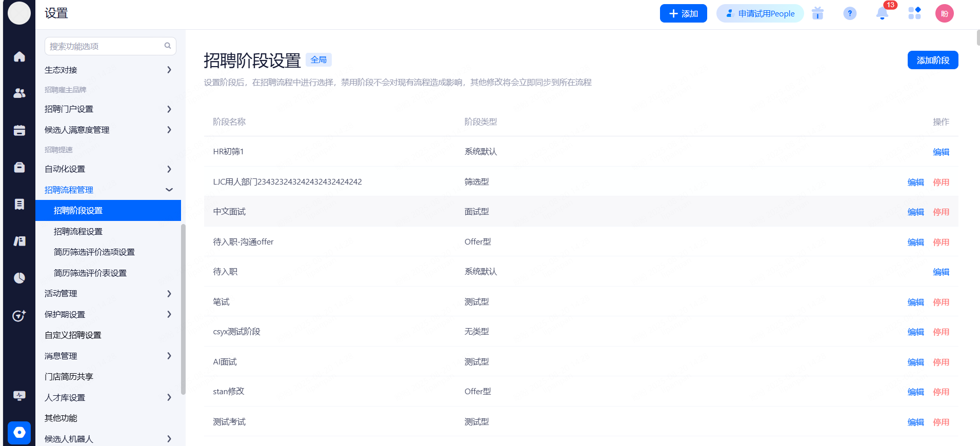Click 停用 for the 笔试 stage
This screenshot has width=980, height=446.
coord(941,302)
